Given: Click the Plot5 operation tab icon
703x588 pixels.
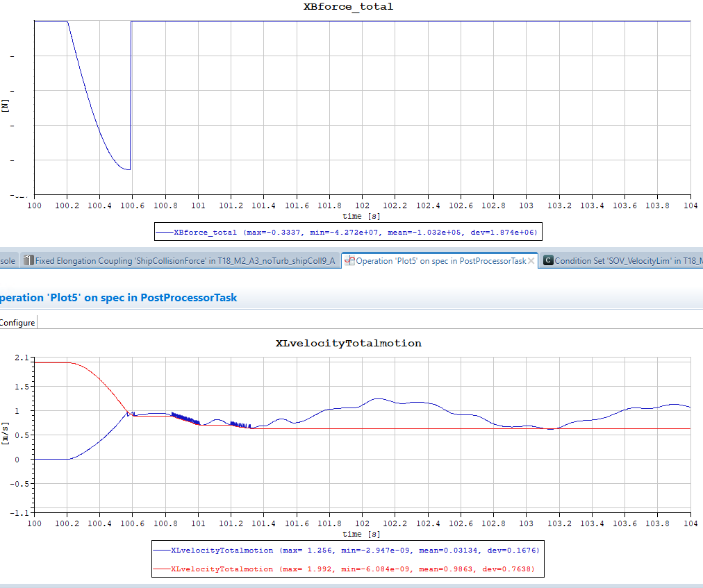Looking at the screenshot, I should coord(350,261).
